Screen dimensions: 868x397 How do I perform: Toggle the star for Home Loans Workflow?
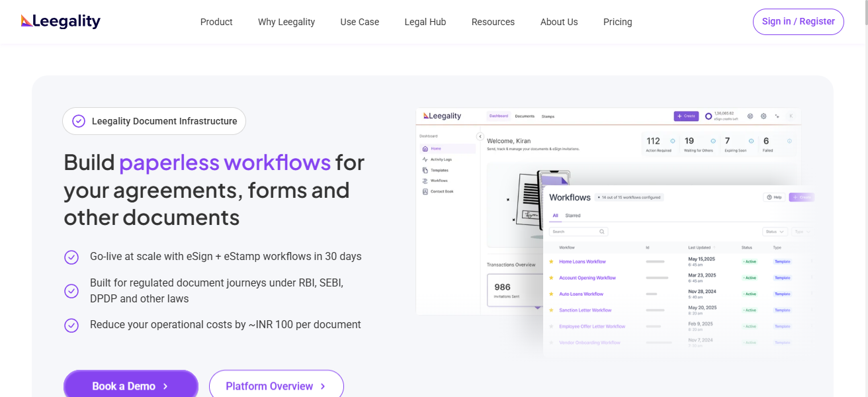tap(551, 261)
